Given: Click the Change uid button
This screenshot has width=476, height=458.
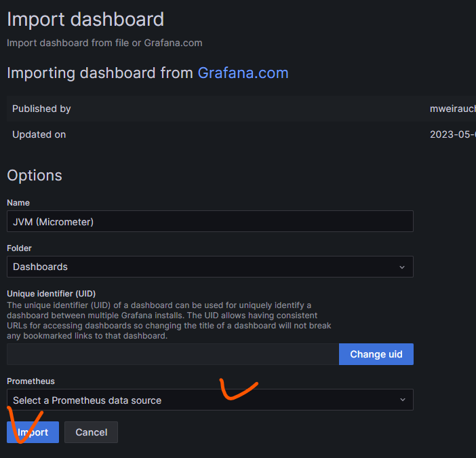Looking at the screenshot, I should click(376, 354).
